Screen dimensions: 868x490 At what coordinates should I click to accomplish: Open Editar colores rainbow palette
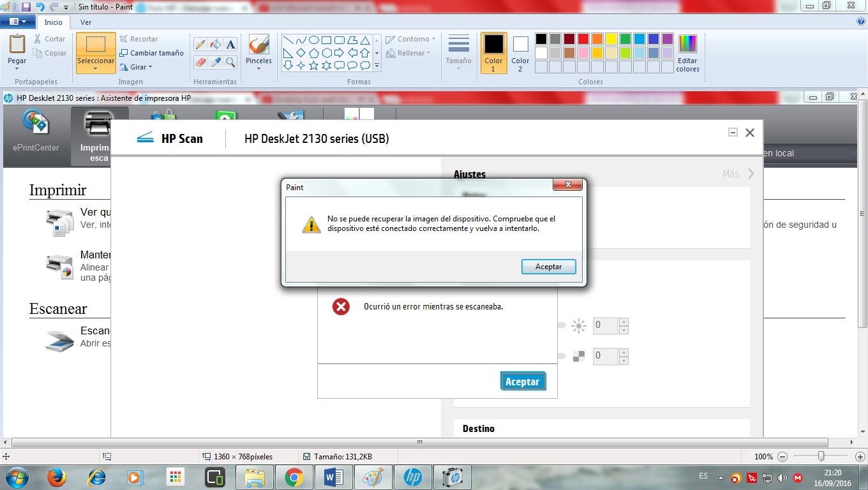click(x=687, y=54)
